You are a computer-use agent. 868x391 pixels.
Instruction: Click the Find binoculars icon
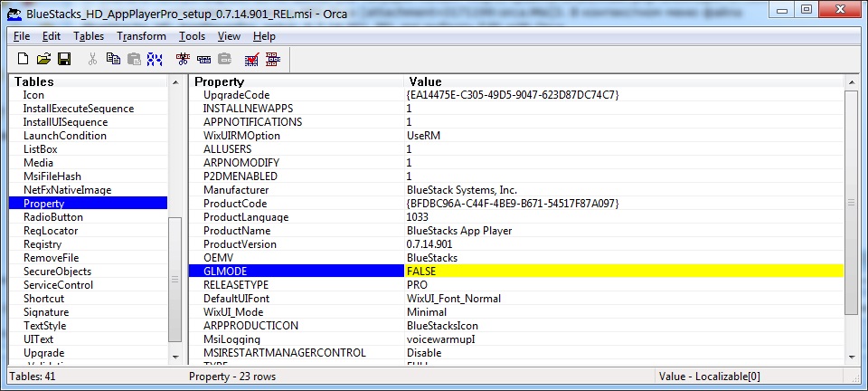click(x=155, y=59)
